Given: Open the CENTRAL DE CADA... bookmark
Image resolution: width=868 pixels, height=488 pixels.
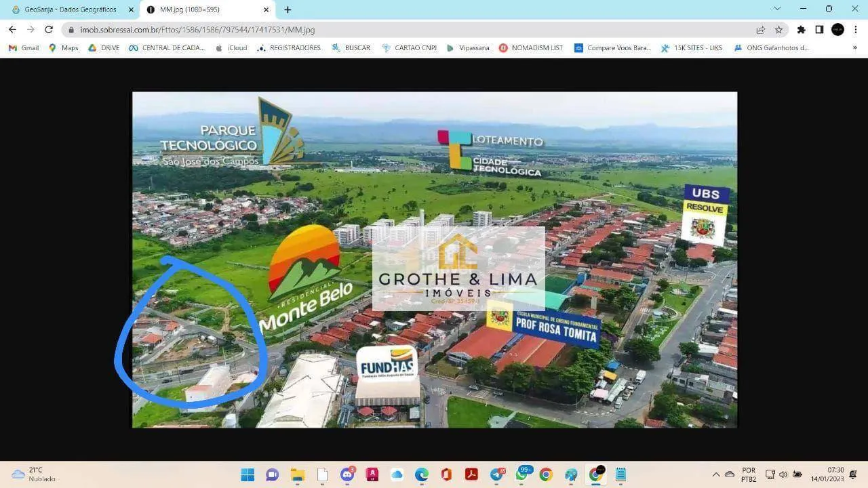Looking at the screenshot, I should [167, 48].
